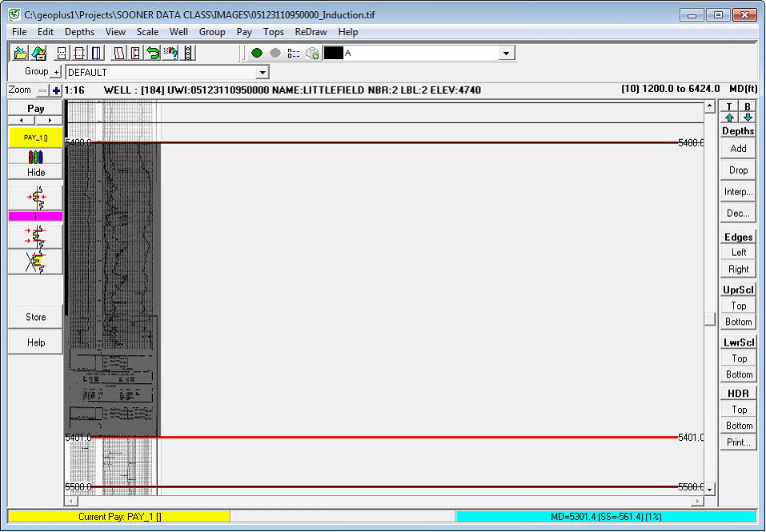Select the crossed-out pay flag icon
Image resolution: width=766 pixels, height=532 pixels.
35,260
